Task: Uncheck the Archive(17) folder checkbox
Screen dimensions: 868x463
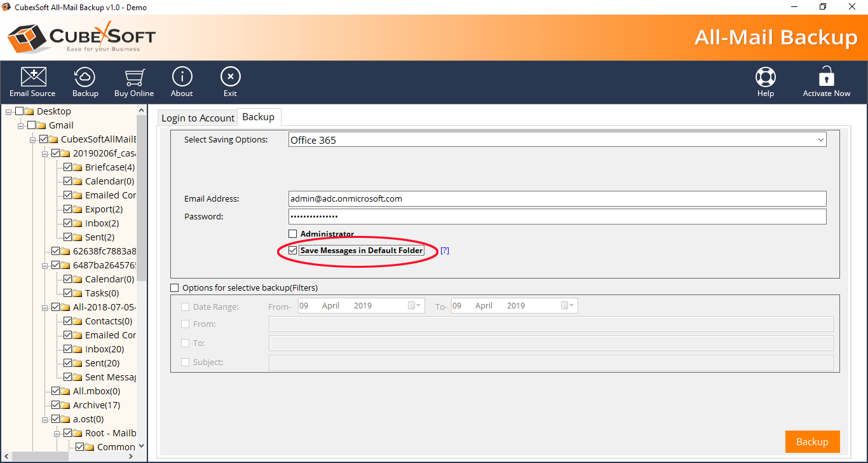Action: (x=56, y=405)
